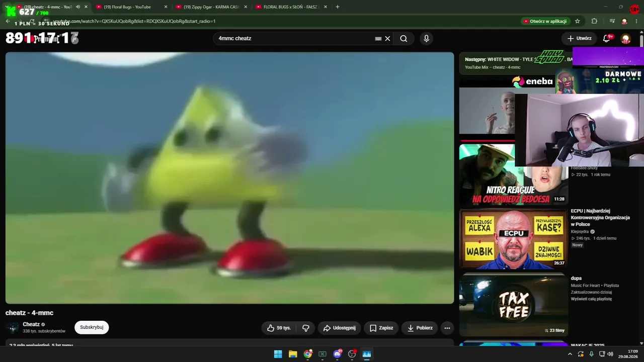Image resolution: width=644 pixels, height=362 pixels.
Task: Dislike the cheatz - 4-mmc video
Action: pos(305,328)
